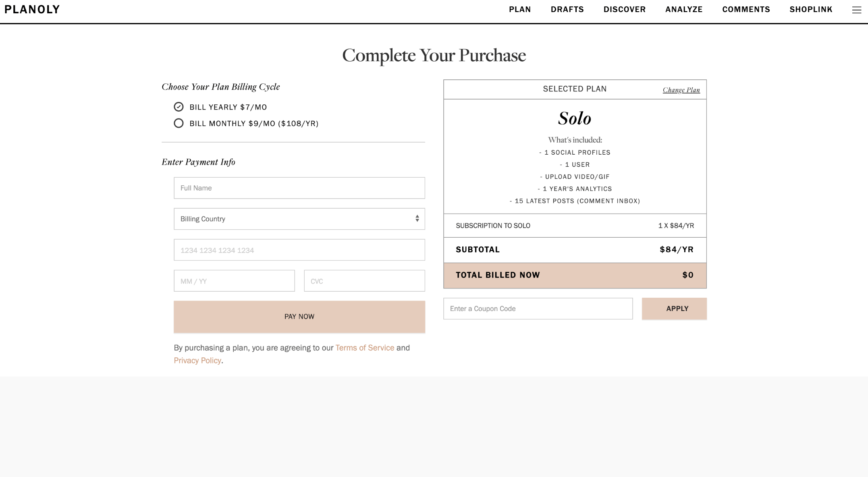Image resolution: width=868 pixels, height=477 pixels.
Task: Focus the Full Name field
Action: tap(299, 188)
